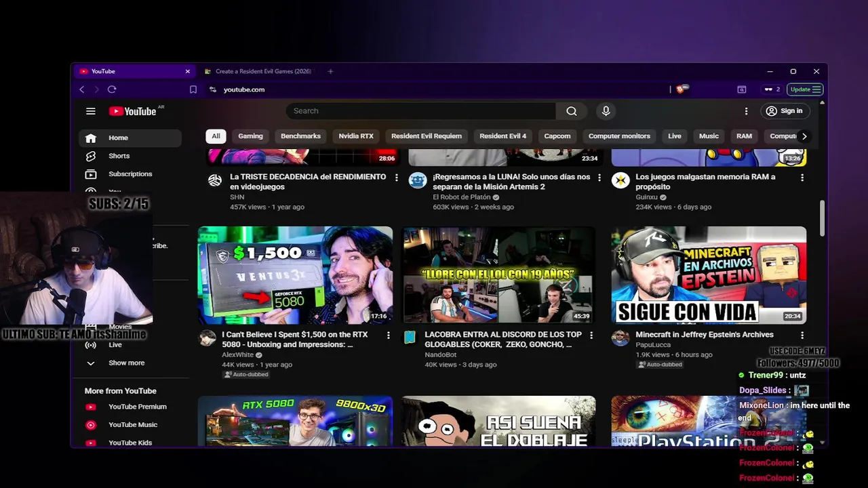The width and height of the screenshot is (868, 488).
Task: Select the Live filter chip
Action: (x=675, y=136)
